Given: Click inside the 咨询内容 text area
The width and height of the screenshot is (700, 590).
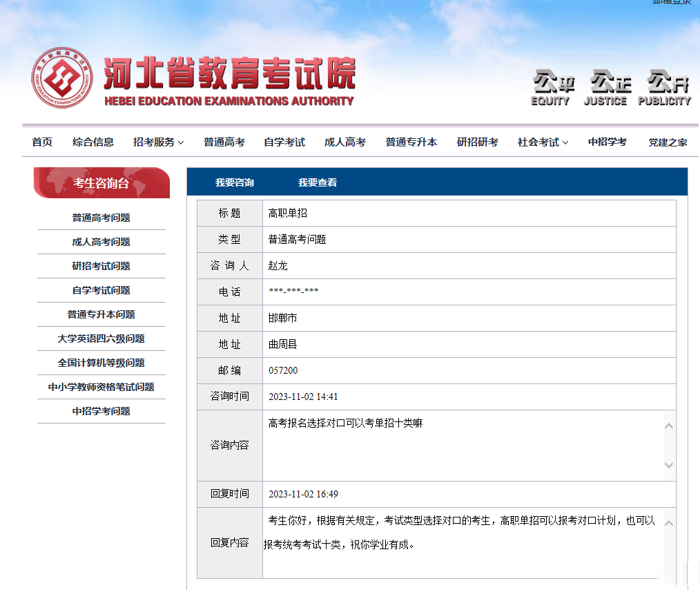Looking at the screenshot, I should tap(461, 446).
